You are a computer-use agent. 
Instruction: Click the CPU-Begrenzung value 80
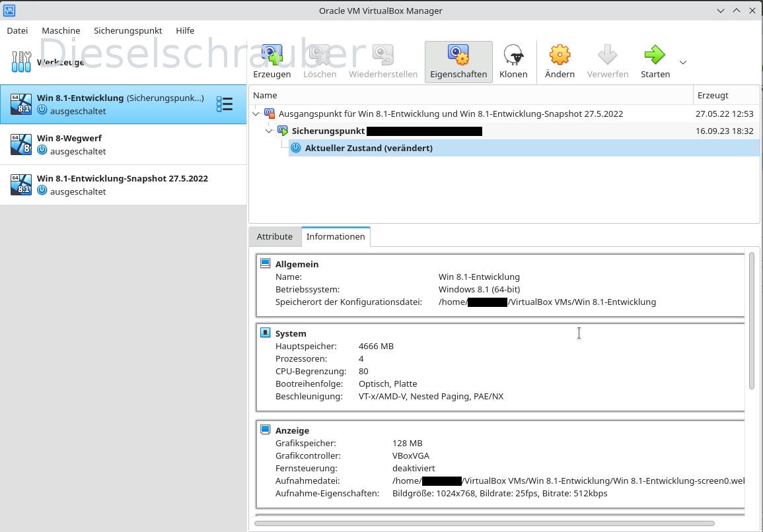coord(363,371)
